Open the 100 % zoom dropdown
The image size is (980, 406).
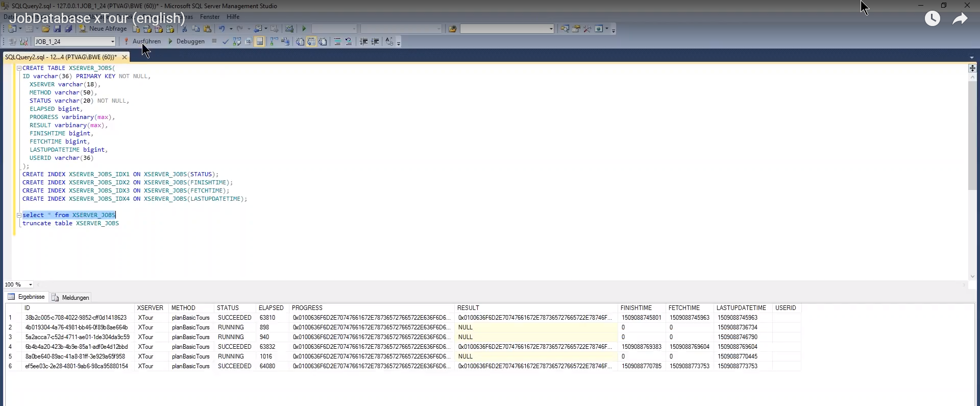31,284
